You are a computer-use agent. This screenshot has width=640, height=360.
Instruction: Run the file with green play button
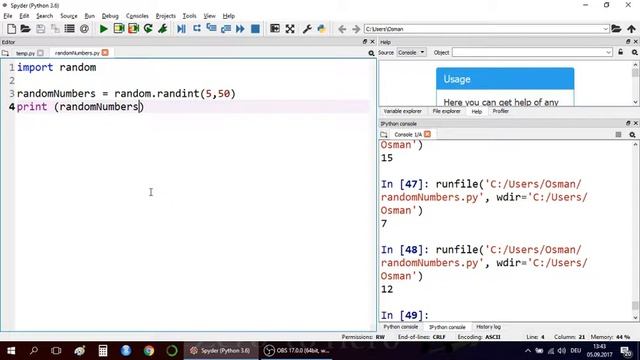[104, 29]
